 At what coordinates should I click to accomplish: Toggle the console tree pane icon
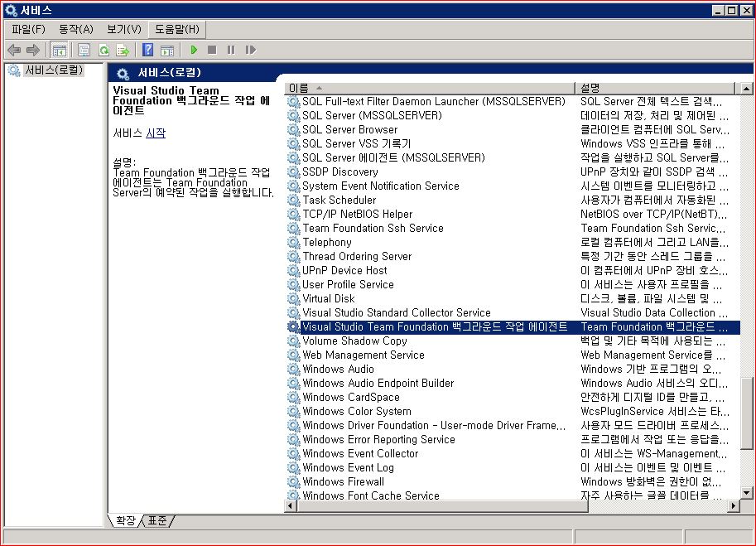(59, 50)
